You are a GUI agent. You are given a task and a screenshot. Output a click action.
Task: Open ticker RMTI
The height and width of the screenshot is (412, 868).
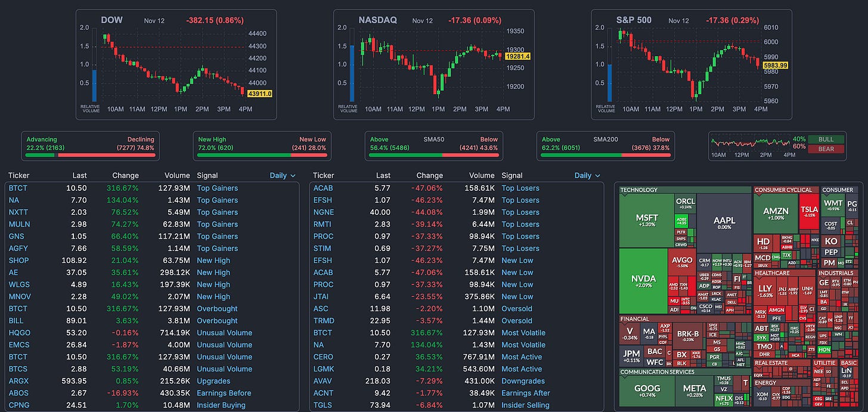[x=323, y=224]
